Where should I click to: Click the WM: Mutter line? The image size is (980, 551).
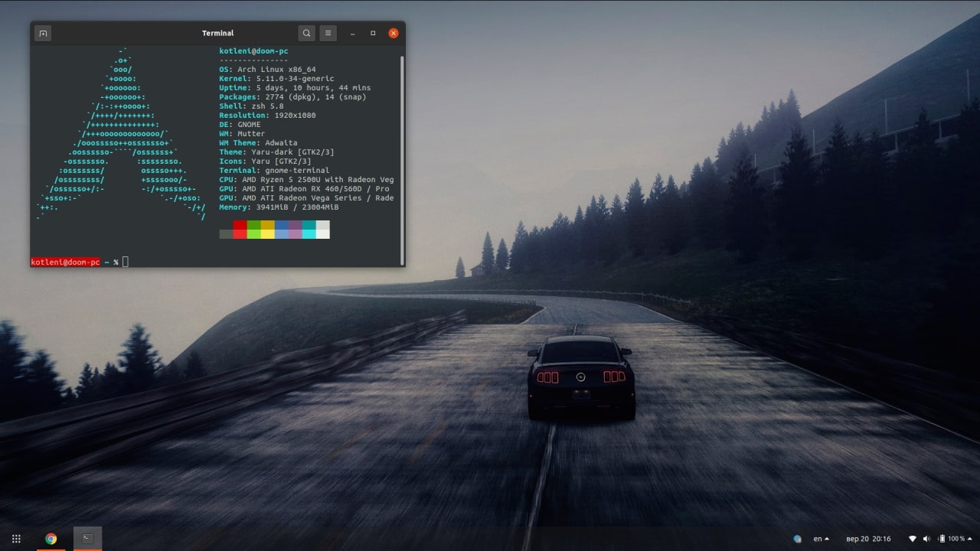click(242, 134)
